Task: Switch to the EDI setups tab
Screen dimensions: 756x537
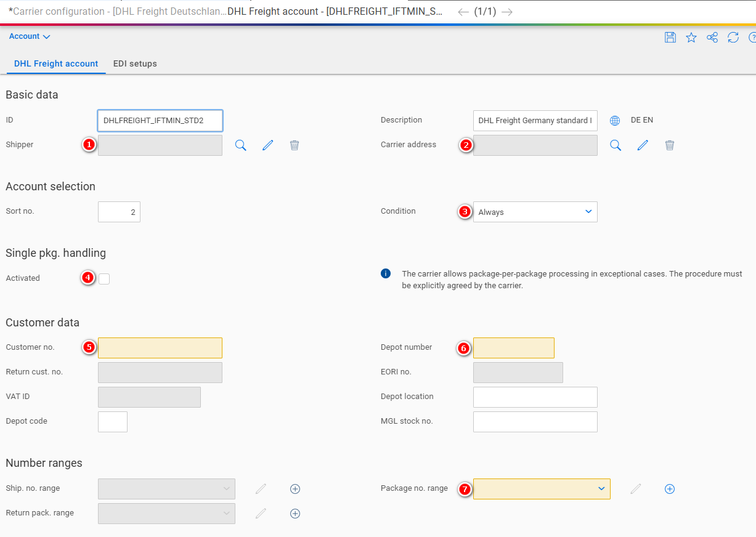Action: click(135, 63)
